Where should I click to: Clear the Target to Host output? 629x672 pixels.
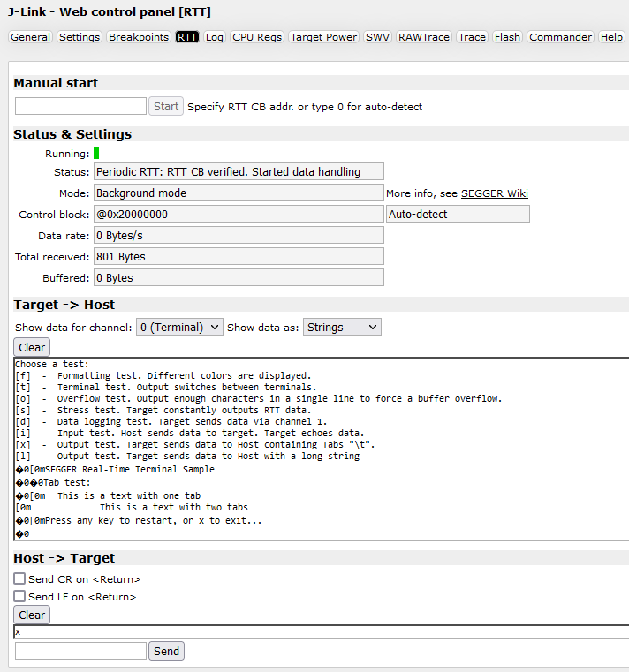tap(32, 348)
